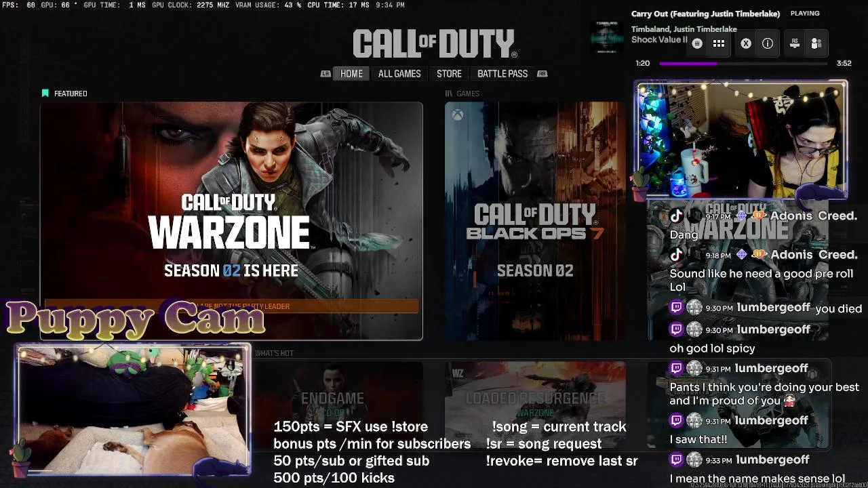Image resolution: width=868 pixels, height=488 pixels.
Task: Click the Shock Value II album art
Action: click(x=607, y=37)
